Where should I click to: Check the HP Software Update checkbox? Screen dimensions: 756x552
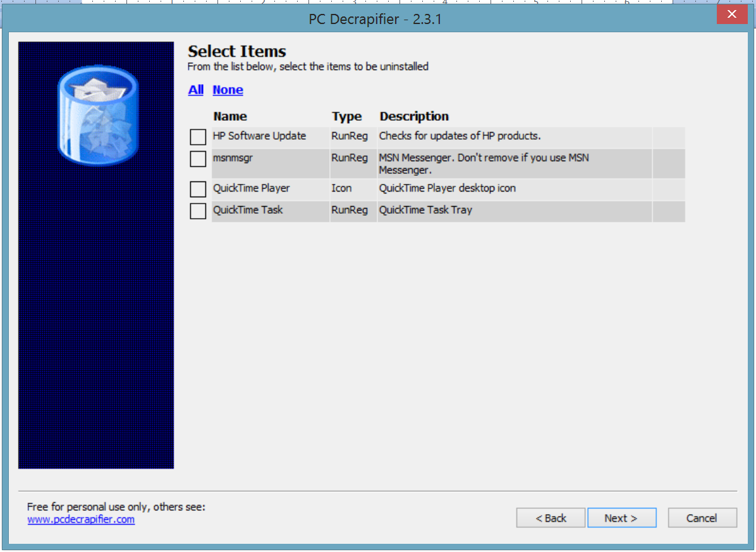coord(198,137)
